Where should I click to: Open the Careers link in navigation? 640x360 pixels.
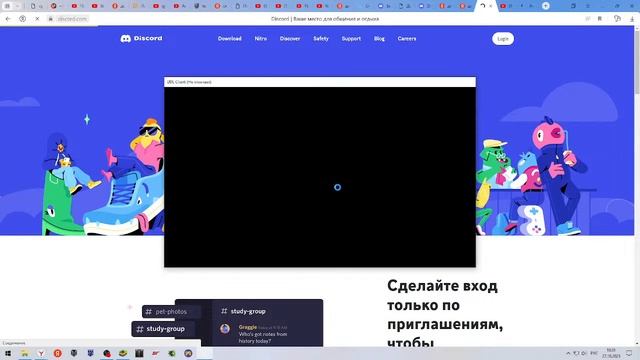click(x=407, y=38)
